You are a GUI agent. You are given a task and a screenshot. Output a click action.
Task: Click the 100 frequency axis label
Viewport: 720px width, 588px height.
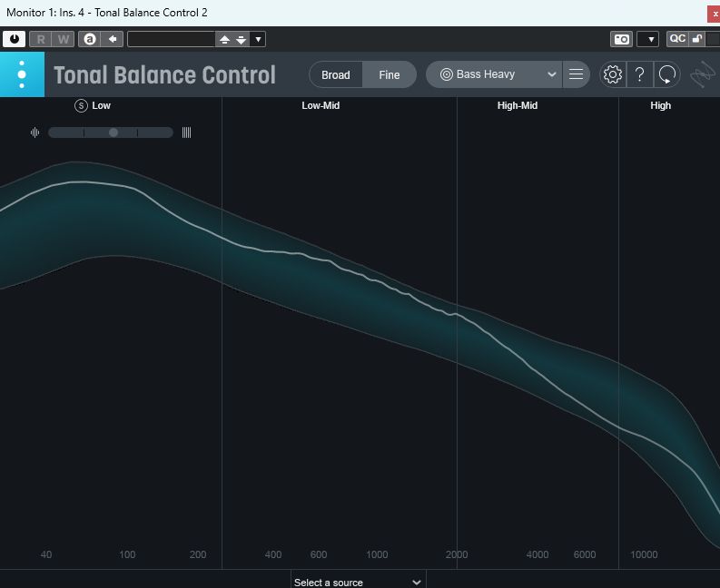(127, 554)
